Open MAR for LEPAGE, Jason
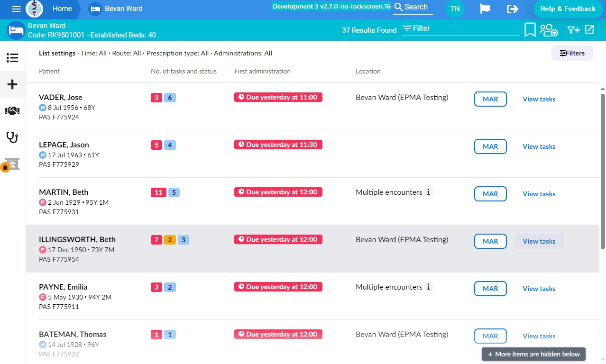 pyautogui.click(x=490, y=146)
